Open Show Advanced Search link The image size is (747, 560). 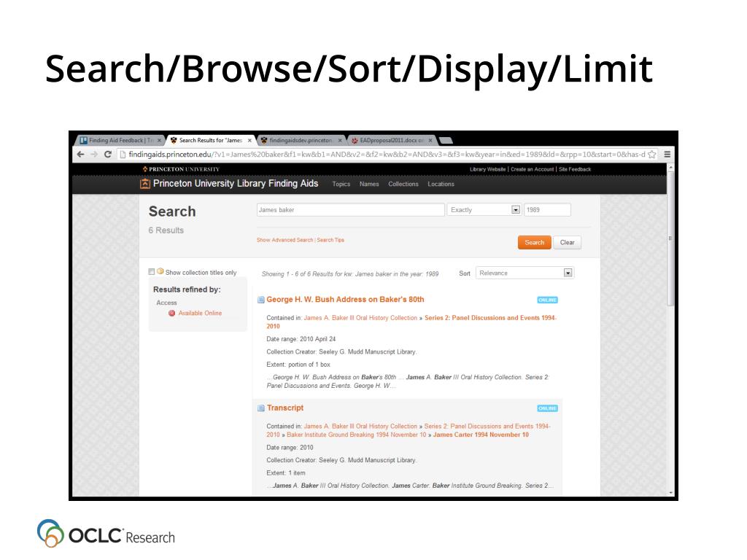(x=285, y=240)
